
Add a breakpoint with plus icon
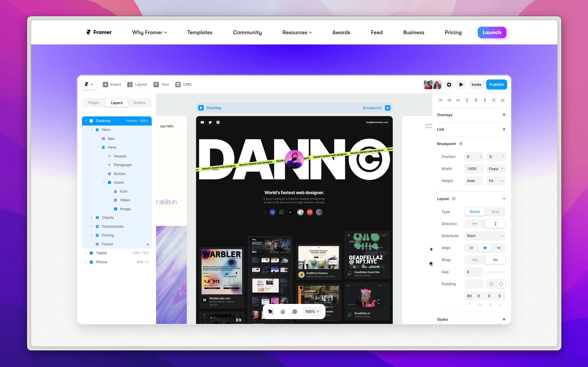coord(387,108)
